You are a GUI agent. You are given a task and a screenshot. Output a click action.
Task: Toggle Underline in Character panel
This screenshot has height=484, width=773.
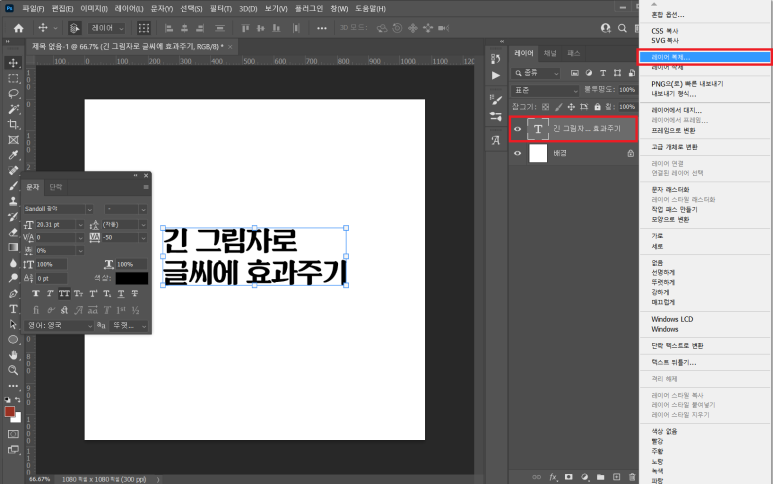click(x=121, y=294)
